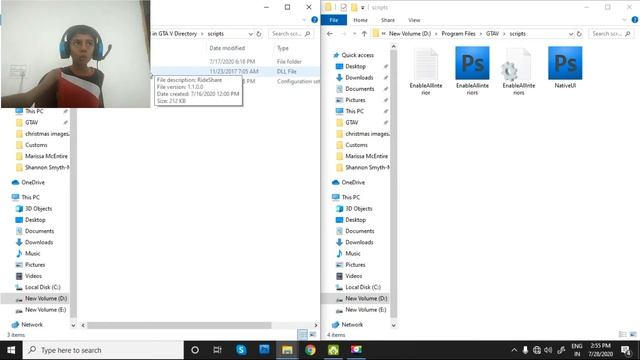Image resolution: width=640 pixels, height=360 pixels.
Task: Click the microphone icon in system tray
Action: coord(525,350)
